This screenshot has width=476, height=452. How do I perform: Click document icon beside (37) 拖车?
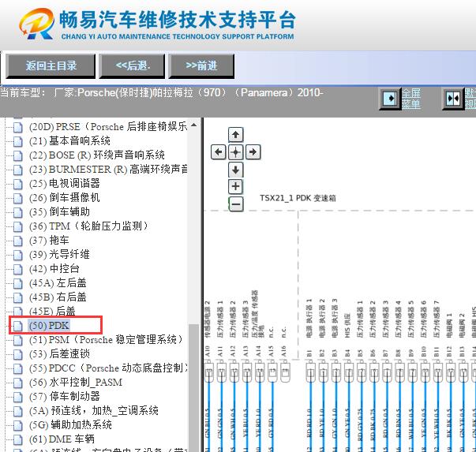[18, 241]
